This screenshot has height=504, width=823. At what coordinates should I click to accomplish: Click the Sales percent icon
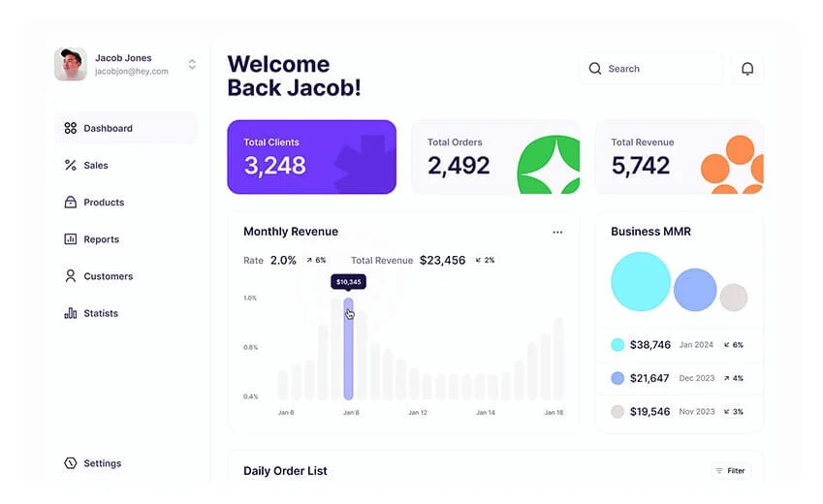click(70, 166)
